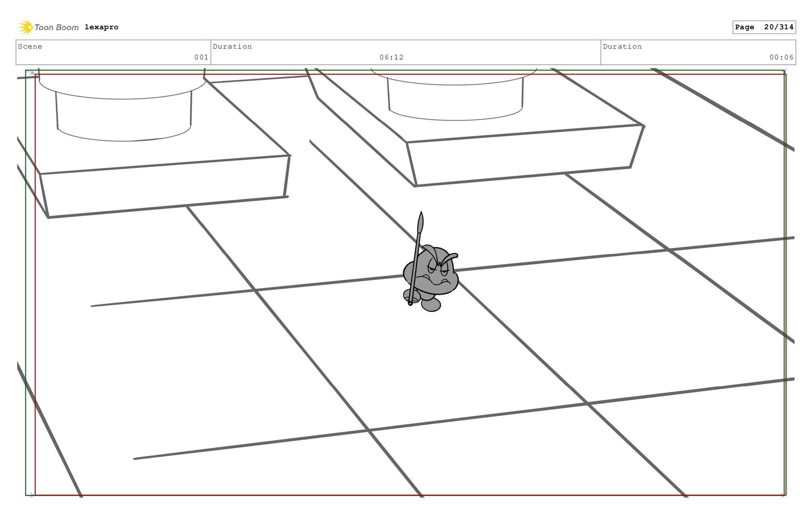The height and width of the screenshot is (524, 812).
Task: Select scene number '001'
Action: click(201, 57)
